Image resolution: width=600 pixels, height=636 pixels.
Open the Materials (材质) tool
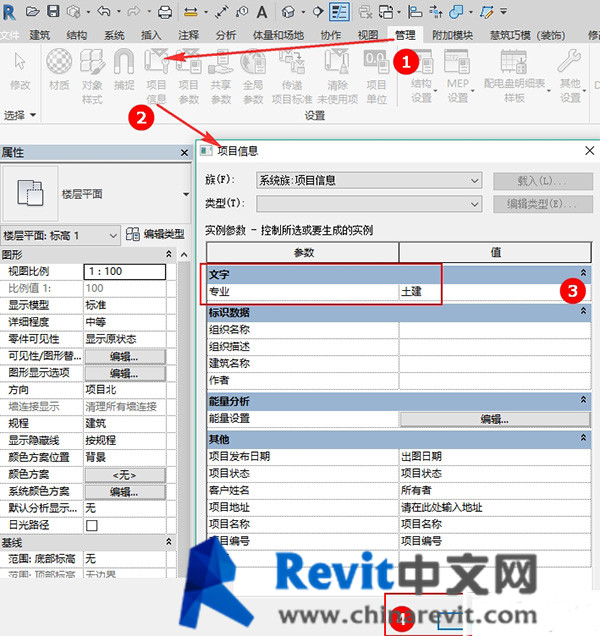click(x=59, y=70)
